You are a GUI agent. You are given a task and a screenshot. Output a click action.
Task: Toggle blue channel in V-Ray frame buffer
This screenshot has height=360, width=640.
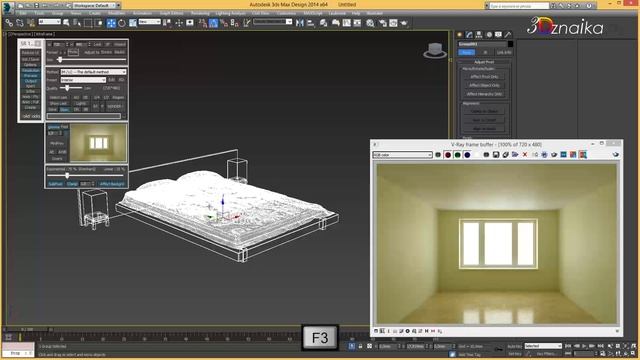point(467,155)
